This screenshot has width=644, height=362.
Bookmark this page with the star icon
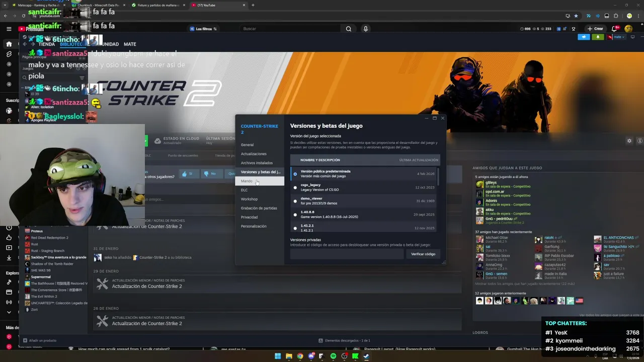pos(576,16)
